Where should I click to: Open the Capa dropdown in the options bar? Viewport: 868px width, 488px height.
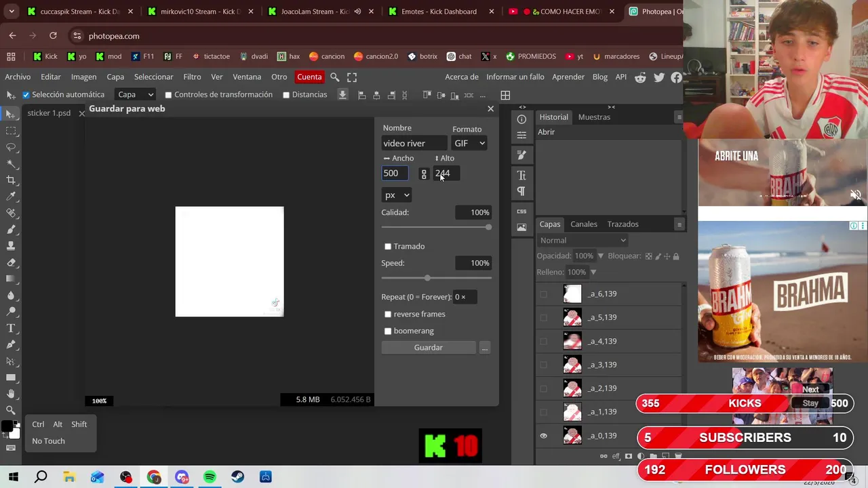tap(136, 95)
